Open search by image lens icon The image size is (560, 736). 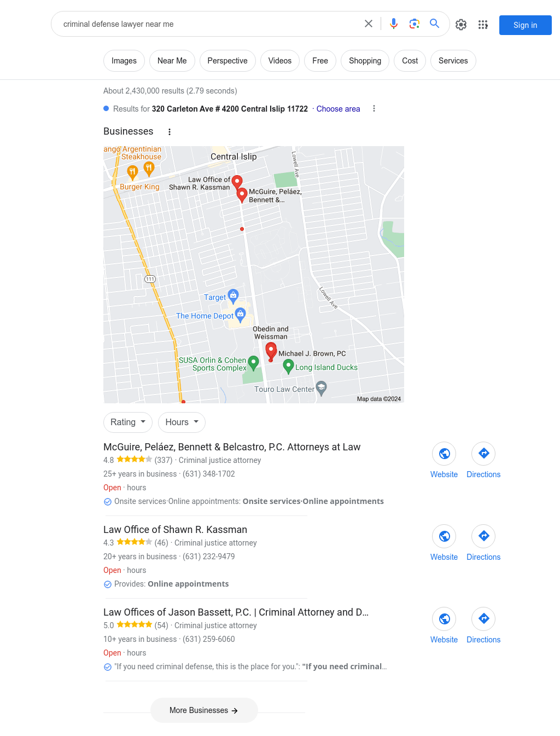415,24
